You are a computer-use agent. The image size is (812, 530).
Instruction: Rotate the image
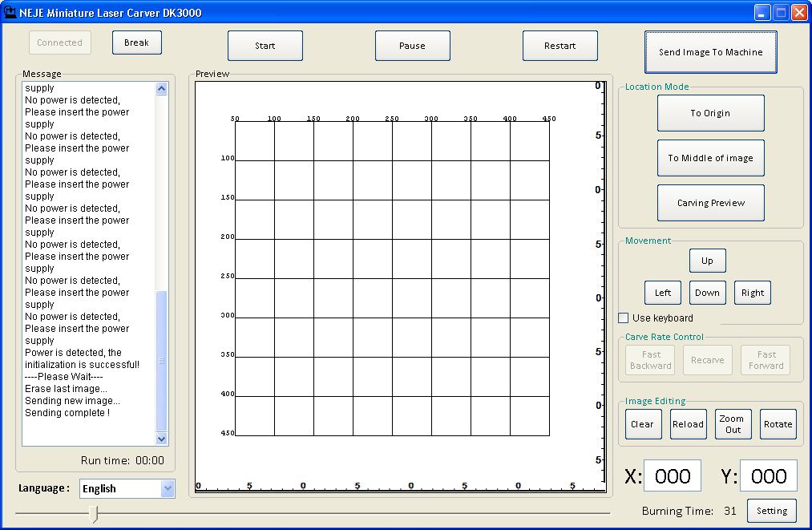click(x=778, y=424)
